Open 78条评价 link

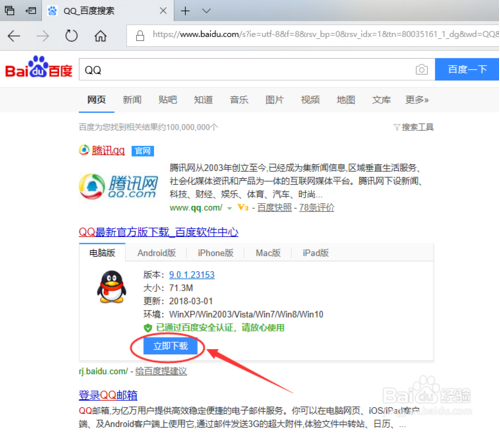pos(316,208)
